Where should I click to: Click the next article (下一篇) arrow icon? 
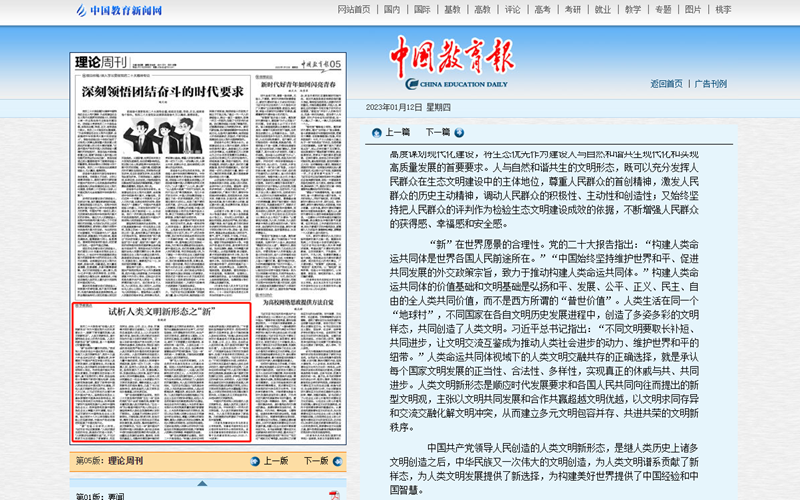coord(457,132)
